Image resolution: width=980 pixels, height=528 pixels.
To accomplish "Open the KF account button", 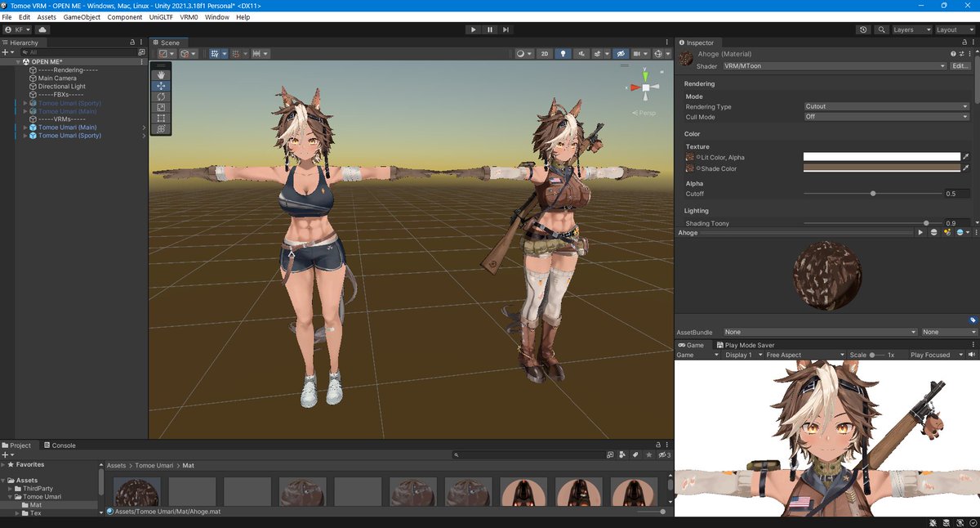I will (x=17, y=29).
